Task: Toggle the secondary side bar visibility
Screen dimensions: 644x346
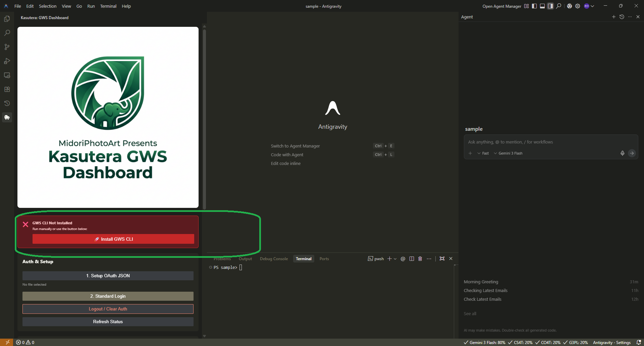Action: tap(550, 6)
